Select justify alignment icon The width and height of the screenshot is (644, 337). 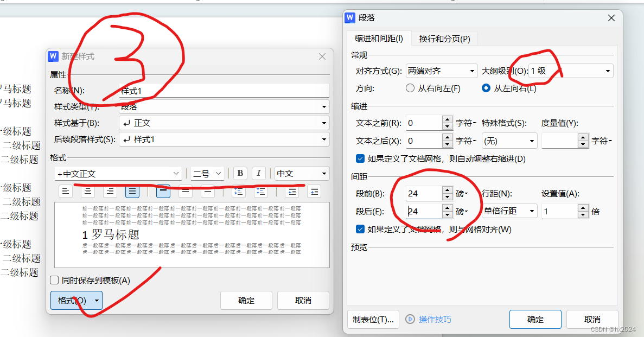pos(132,191)
